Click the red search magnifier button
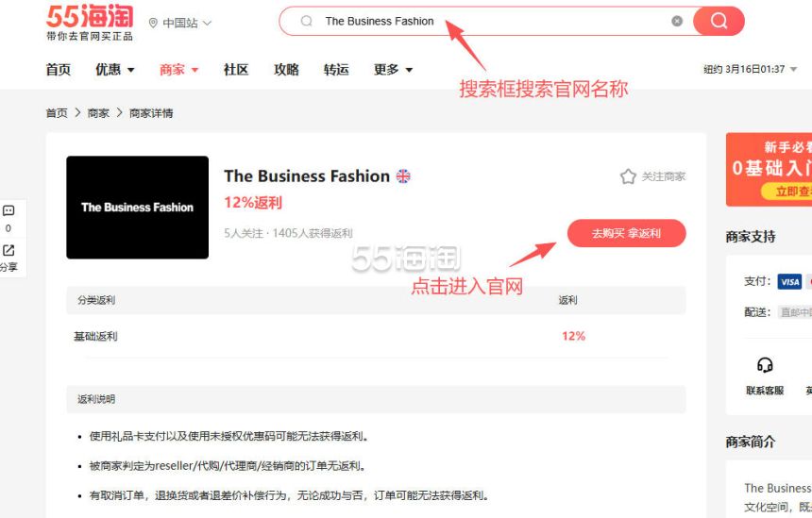812x518 pixels. [719, 21]
